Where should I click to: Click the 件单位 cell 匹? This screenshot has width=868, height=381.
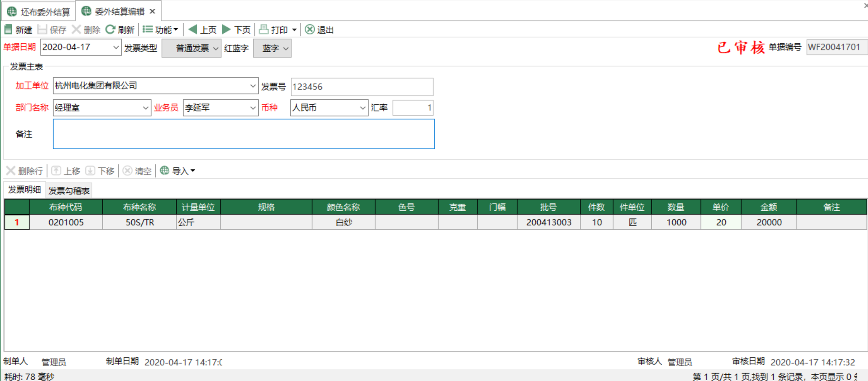632,222
